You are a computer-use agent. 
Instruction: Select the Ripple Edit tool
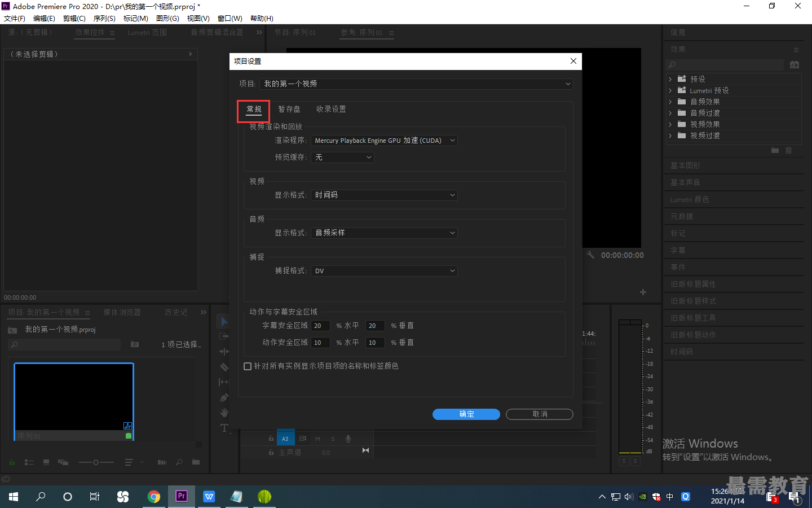(224, 351)
